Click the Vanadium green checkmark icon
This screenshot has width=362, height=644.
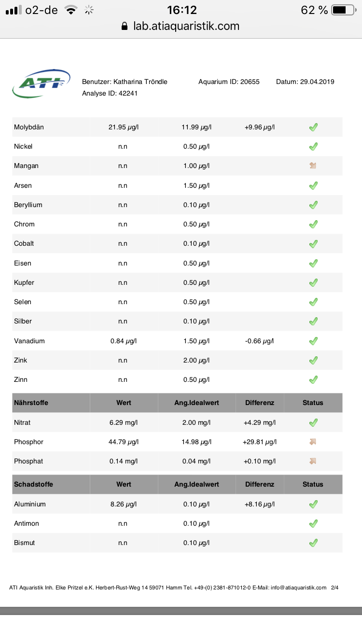(x=313, y=341)
